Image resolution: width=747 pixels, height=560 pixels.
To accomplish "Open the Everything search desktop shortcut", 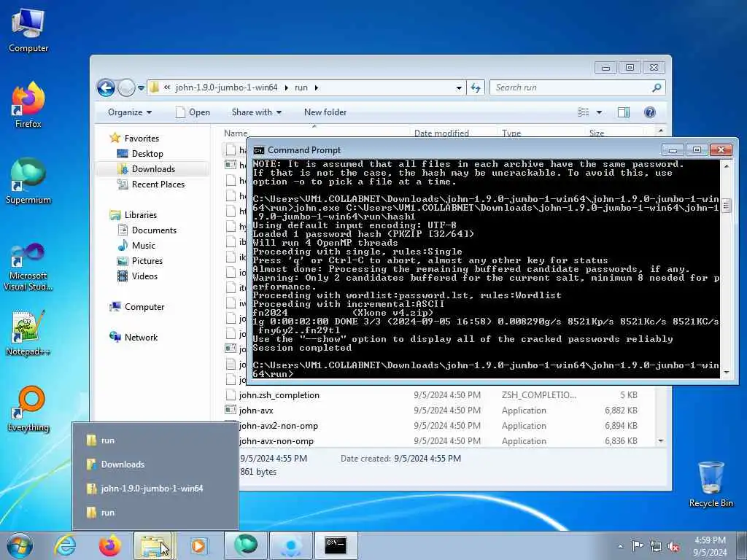I will click(x=28, y=408).
